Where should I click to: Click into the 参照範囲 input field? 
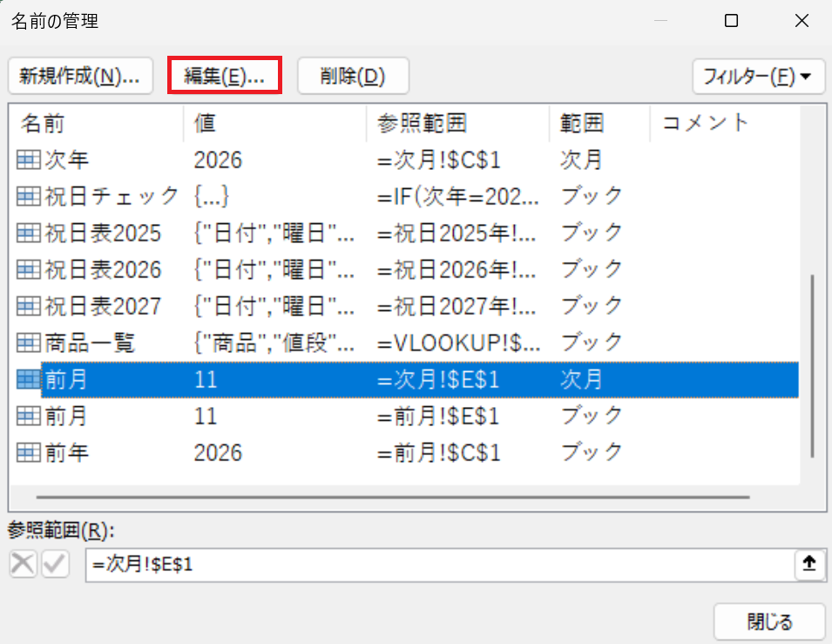(436, 565)
